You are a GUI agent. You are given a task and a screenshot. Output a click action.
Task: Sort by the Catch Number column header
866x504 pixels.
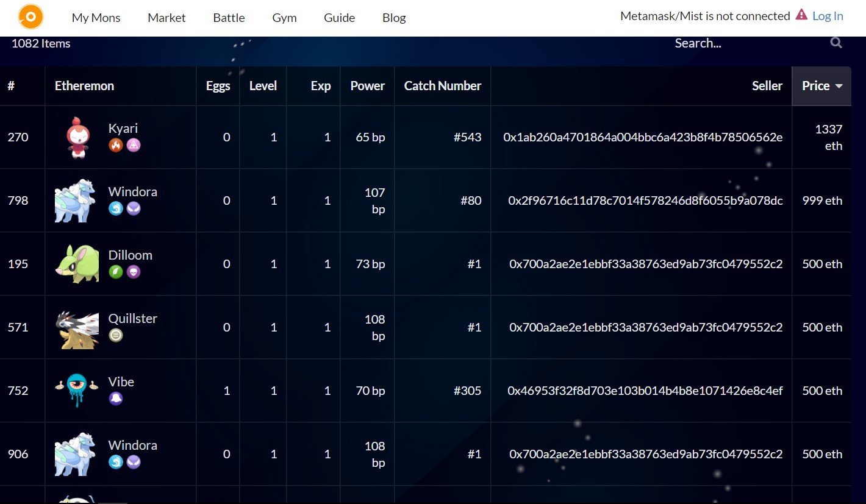point(443,86)
